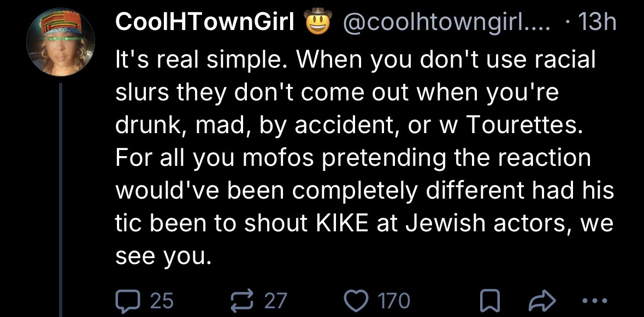Click the reply count 25
Screen dimensions: 644x317
(161, 300)
